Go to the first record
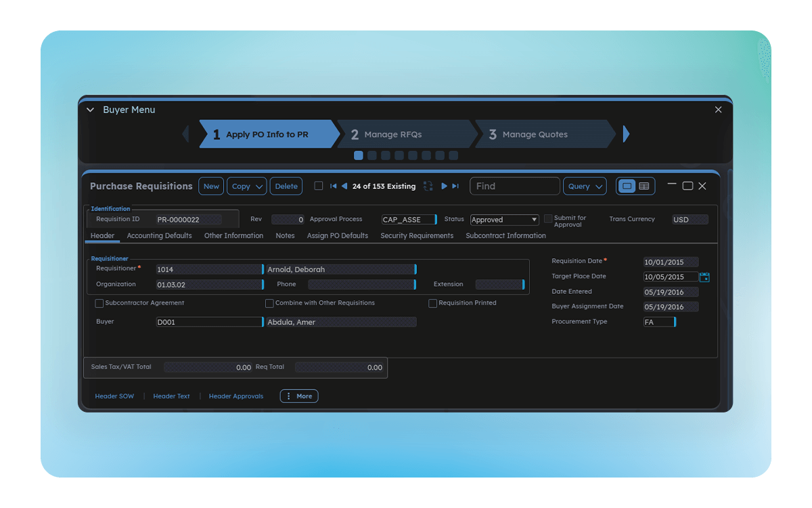 (333, 186)
